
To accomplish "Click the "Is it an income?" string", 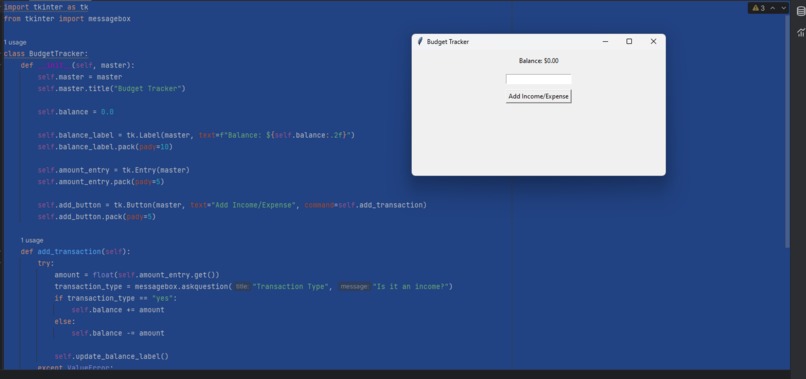I will [x=410, y=286].
